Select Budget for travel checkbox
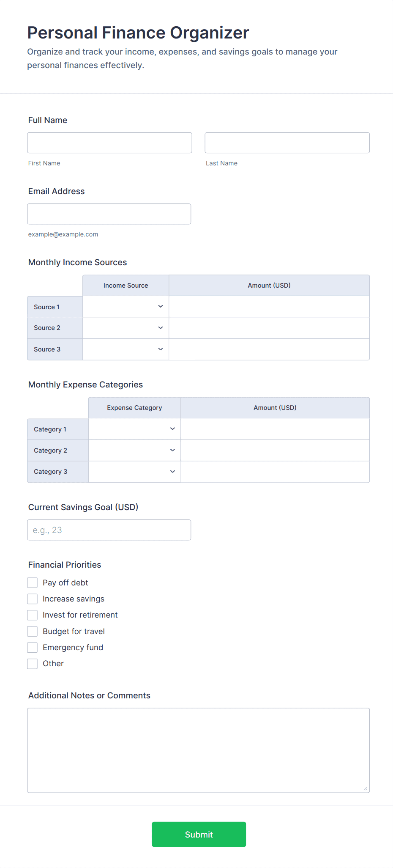This screenshot has height=868, width=393. tap(33, 632)
